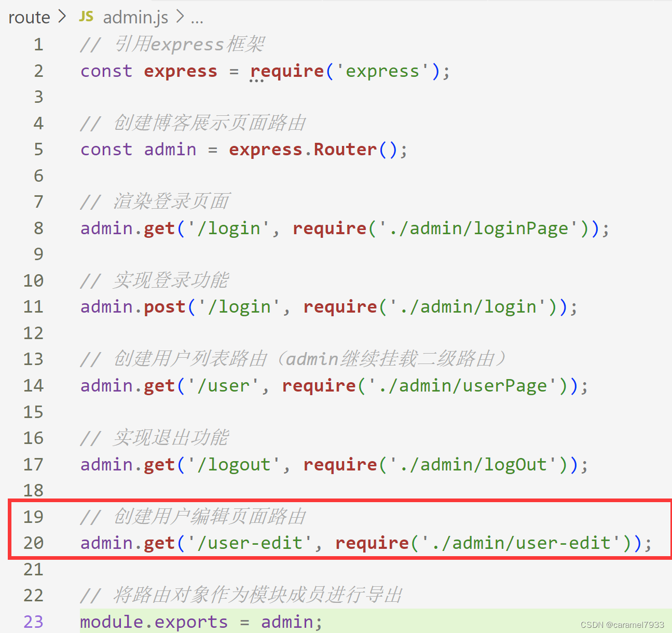The height and width of the screenshot is (633, 672).
Task: Click 'admin' identifier on line 23
Action: 287,622
